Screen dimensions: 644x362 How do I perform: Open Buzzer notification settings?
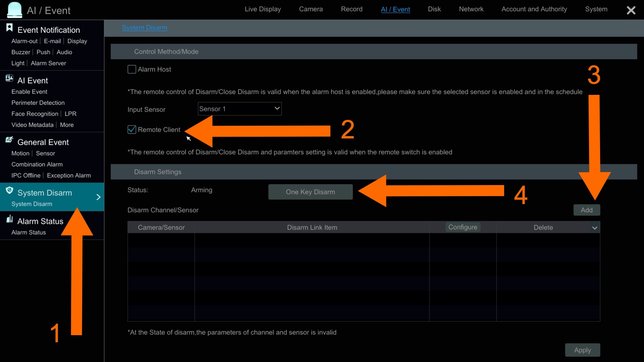tap(21, 52)
